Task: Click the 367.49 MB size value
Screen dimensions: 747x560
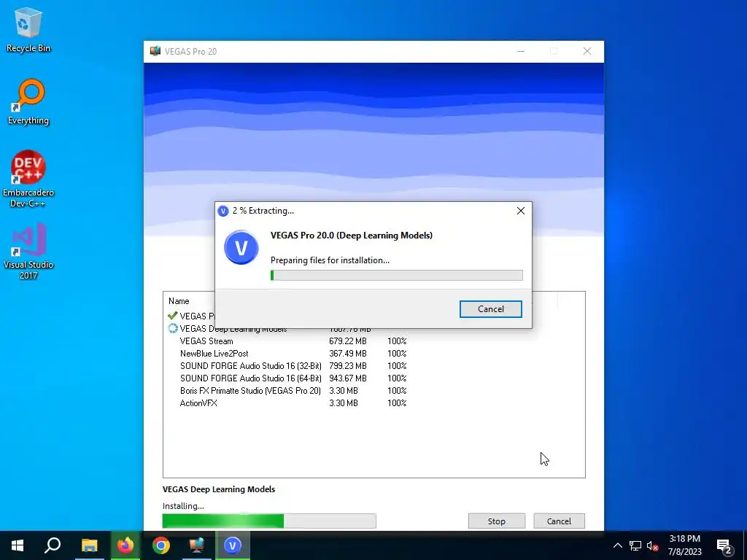Action: (x=348, y=354)
